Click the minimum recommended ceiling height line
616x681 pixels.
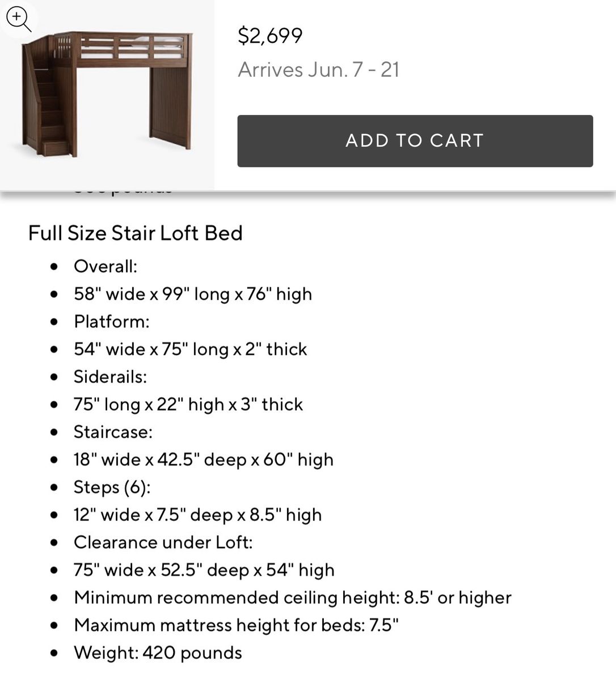coord(293,597)
